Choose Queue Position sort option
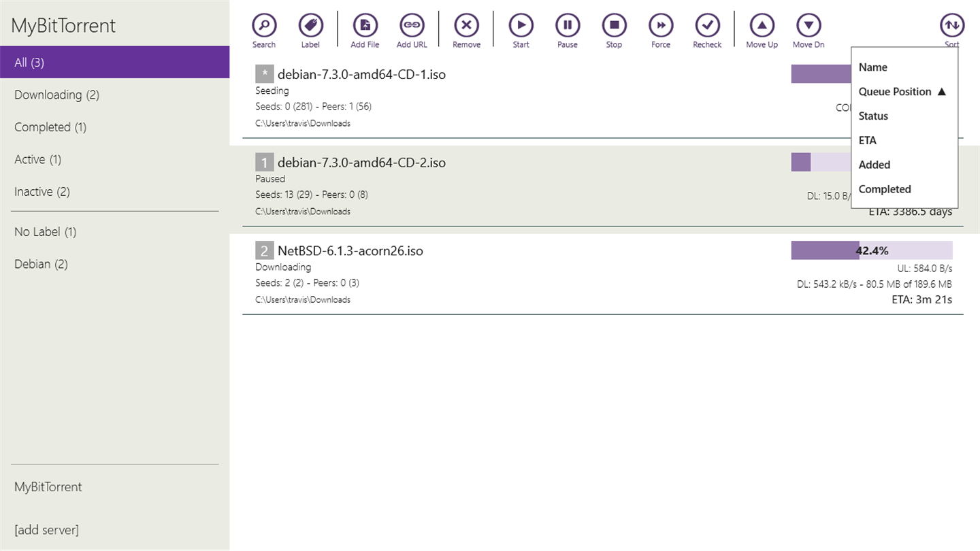This screenshot has width=980, height=551. [x=904, y=92]
